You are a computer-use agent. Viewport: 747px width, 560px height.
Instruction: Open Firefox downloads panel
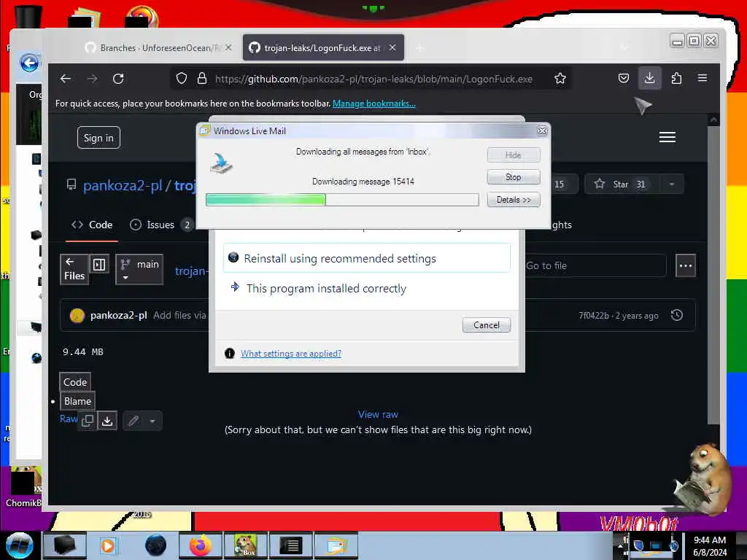coord(649,78)
